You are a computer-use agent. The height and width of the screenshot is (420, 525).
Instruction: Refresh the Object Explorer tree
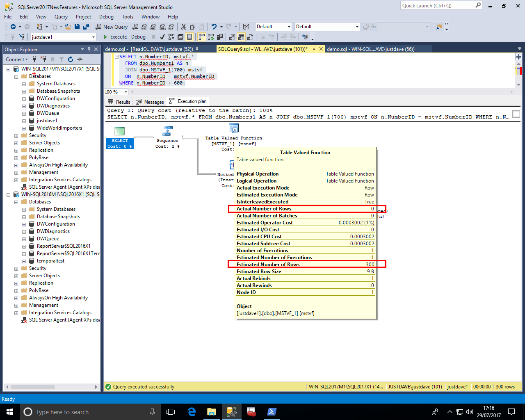tap(71, 59)
